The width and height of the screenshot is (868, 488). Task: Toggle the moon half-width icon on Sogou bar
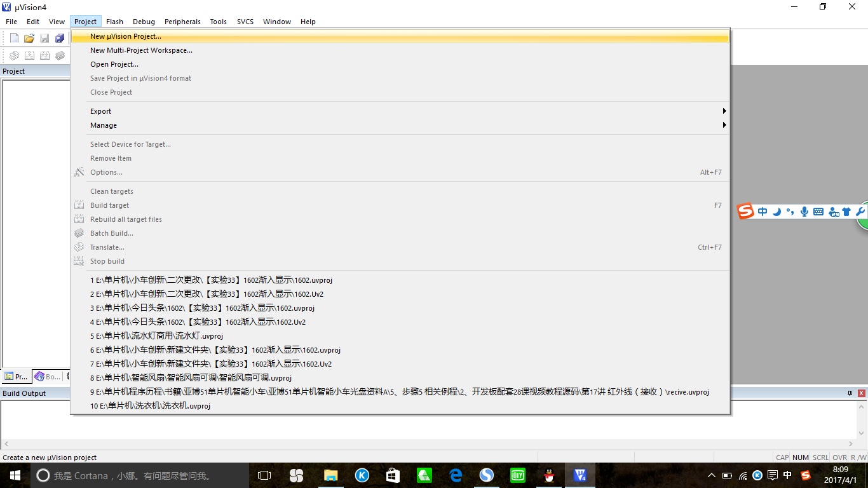[776, 212]
